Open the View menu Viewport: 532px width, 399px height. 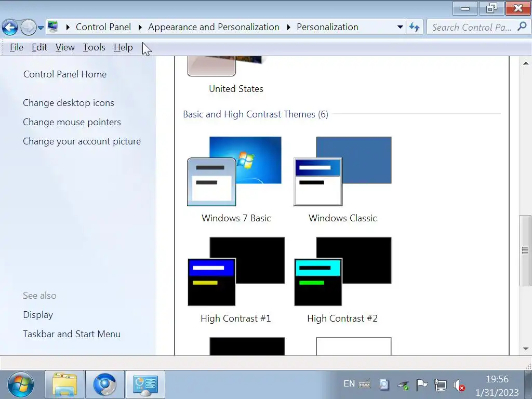pos(65,47)
